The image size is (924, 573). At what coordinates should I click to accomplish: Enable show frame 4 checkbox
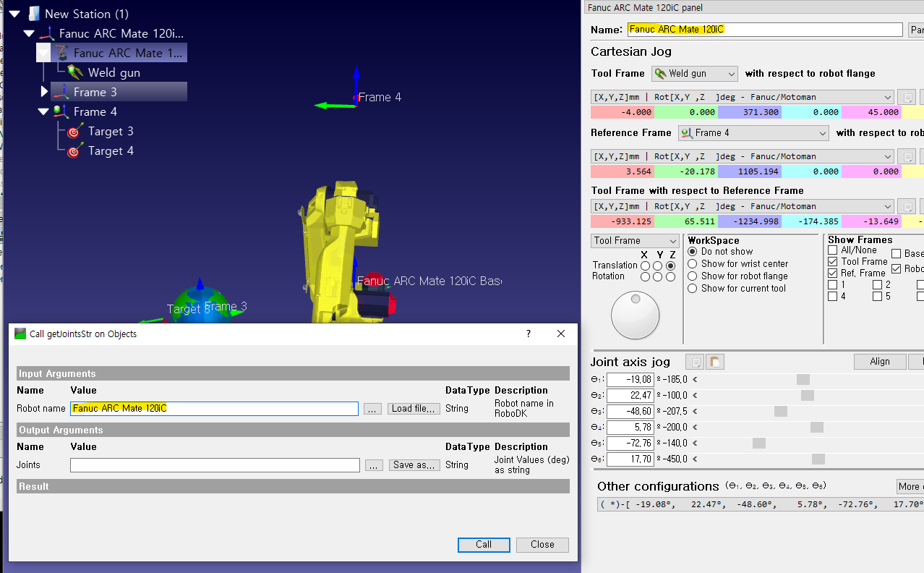(832, 296)
